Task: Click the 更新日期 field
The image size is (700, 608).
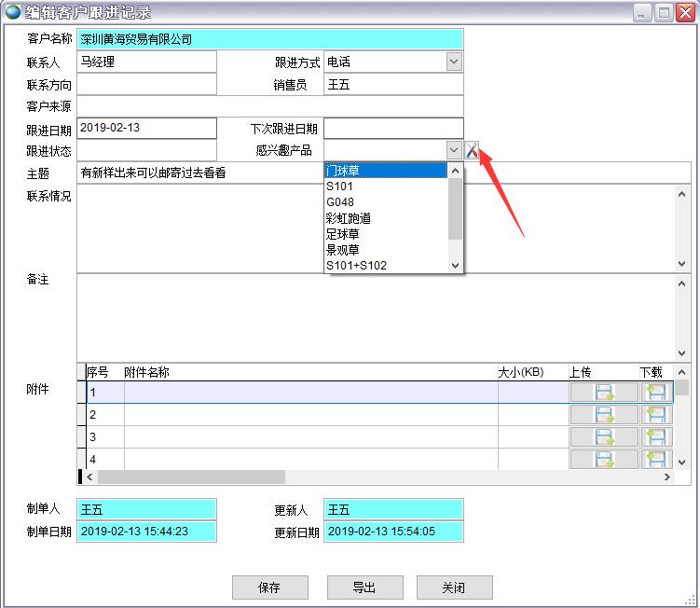Action: point(393,532)
